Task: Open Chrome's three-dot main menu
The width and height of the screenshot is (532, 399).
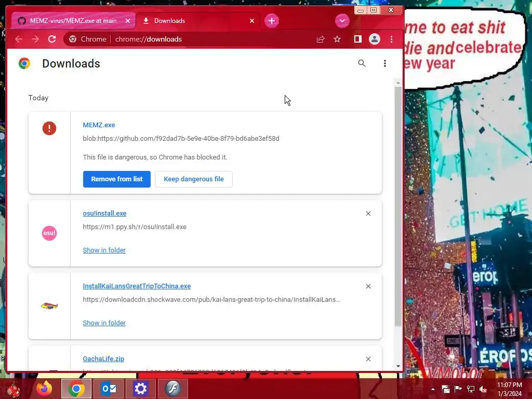Action: pos(392,39)
